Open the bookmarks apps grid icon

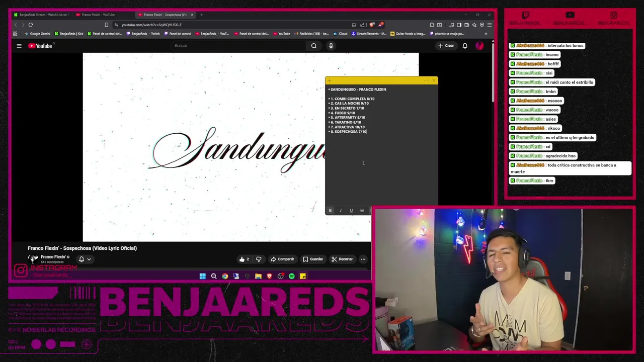(15, 34)
